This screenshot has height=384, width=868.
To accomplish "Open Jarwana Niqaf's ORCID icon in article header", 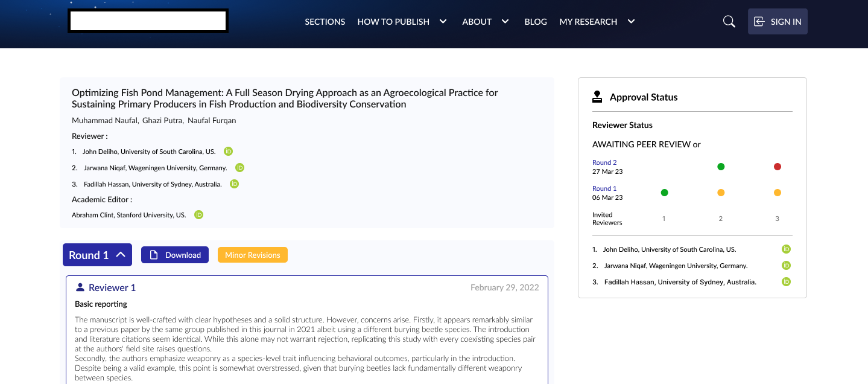I will coord(239,168).
